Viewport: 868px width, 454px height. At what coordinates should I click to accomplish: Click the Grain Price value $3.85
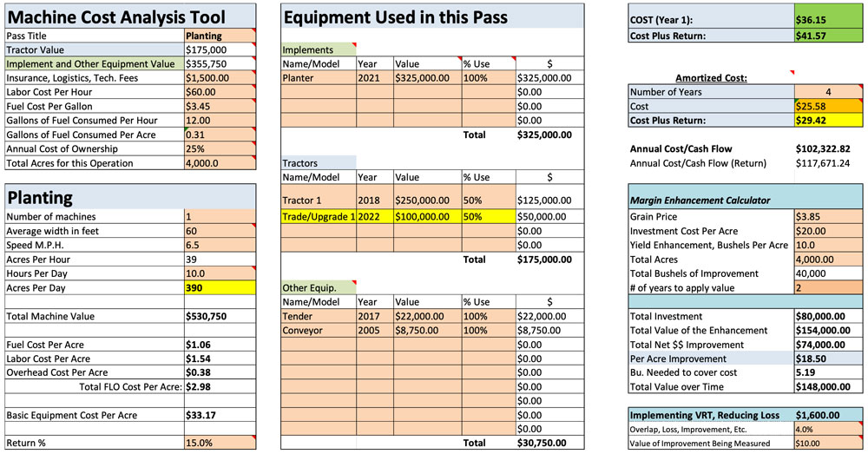pyautogui.click(x=829, y=216)
